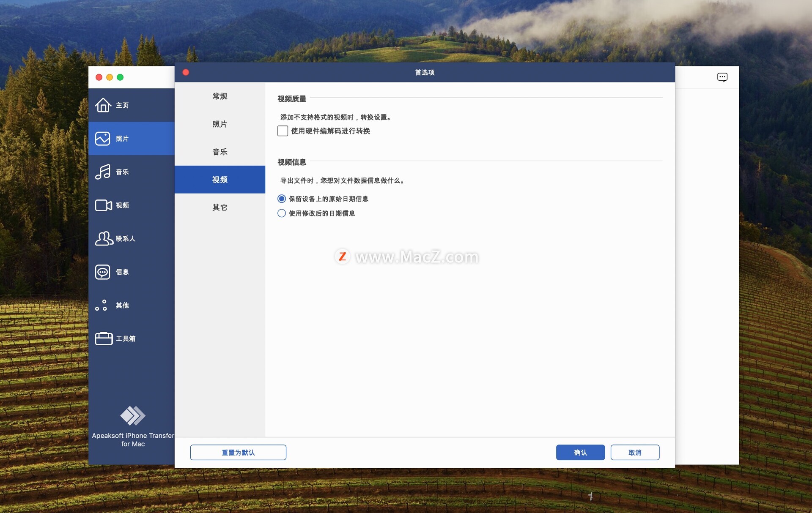Open the 信息 messages icon

(103, 272)
